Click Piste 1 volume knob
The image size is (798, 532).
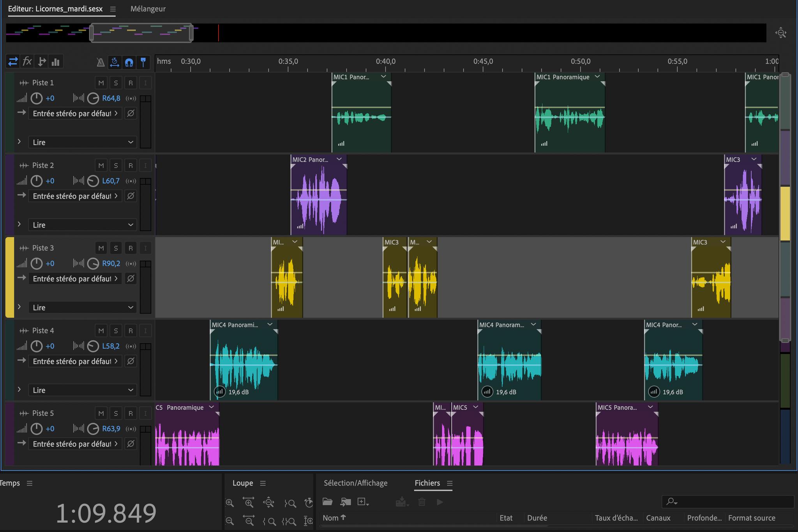[x=37, y=98]
